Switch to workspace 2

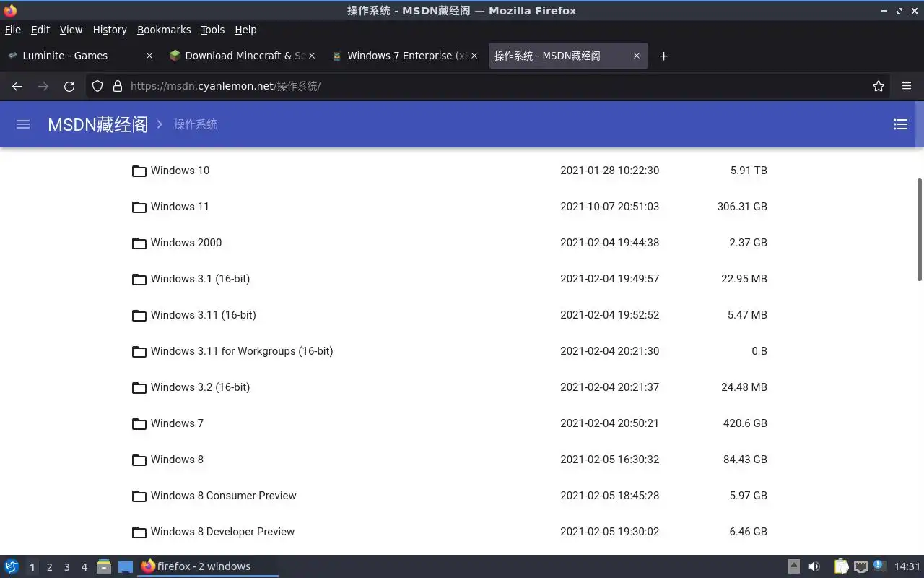[x=49, y=567]
